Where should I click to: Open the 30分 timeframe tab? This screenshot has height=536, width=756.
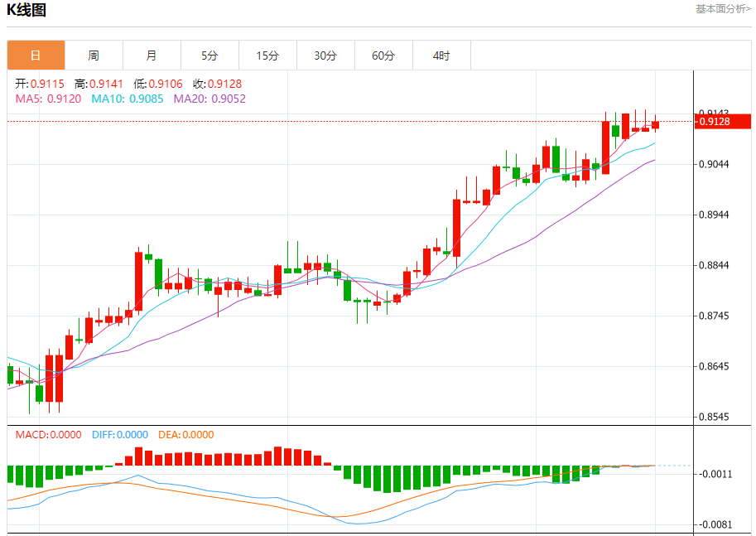pyautogui.click(x=325, y=56)
